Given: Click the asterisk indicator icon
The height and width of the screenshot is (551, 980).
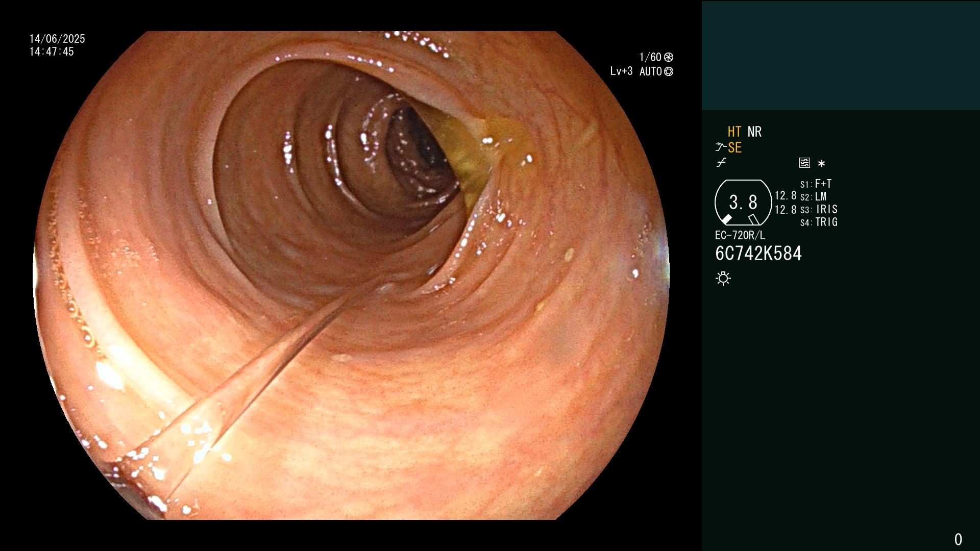Looking at the screenshot, I should pyautogui.click(x=821, y=163).
